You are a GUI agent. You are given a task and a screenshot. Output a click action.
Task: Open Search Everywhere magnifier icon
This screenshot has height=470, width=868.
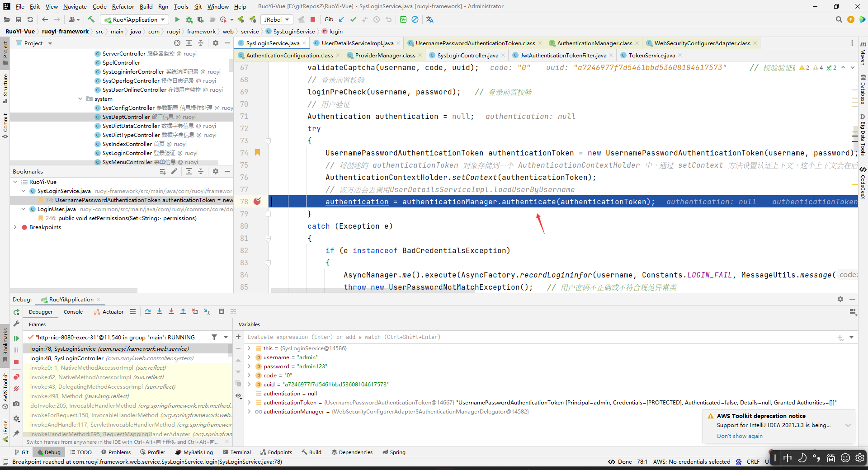tap(839, 19)
